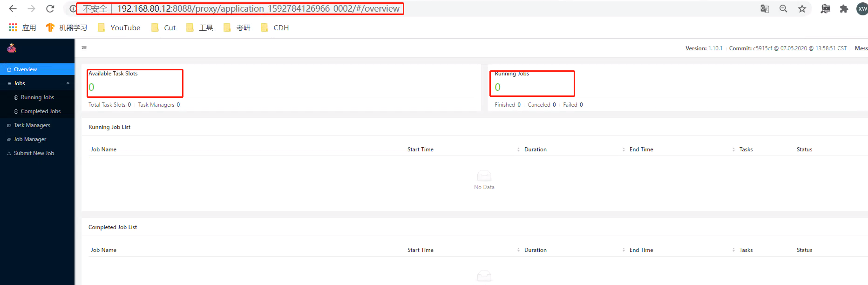868x285 pixels.
Task: Open Task Managers in the sidebar
Action: coord(37,125)
